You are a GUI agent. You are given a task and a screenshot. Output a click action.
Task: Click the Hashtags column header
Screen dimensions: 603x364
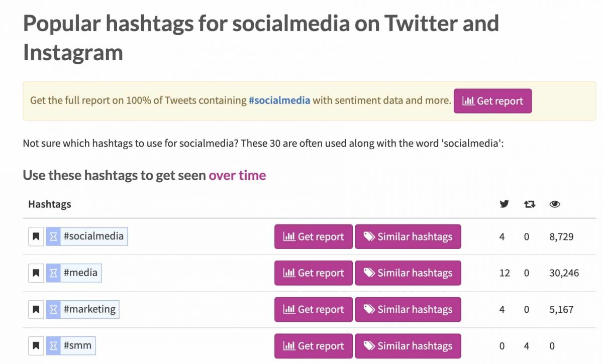[49, 204]
